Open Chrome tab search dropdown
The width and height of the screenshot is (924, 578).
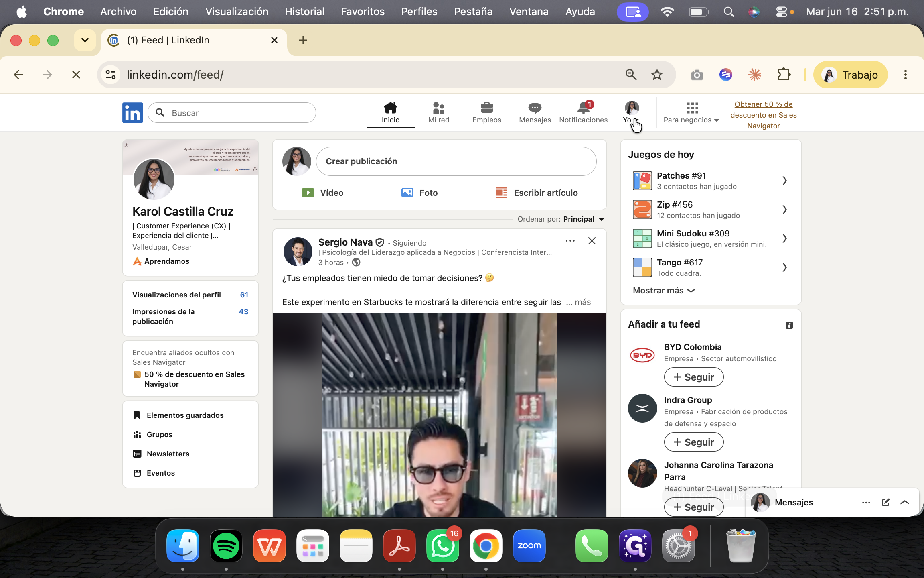85,40
